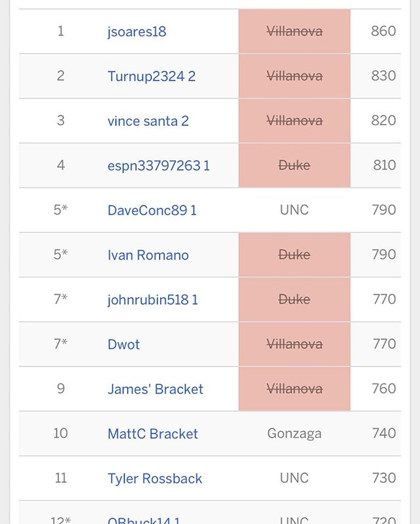
Task: View DaveConc89 1's bracket
Action: 152,210
